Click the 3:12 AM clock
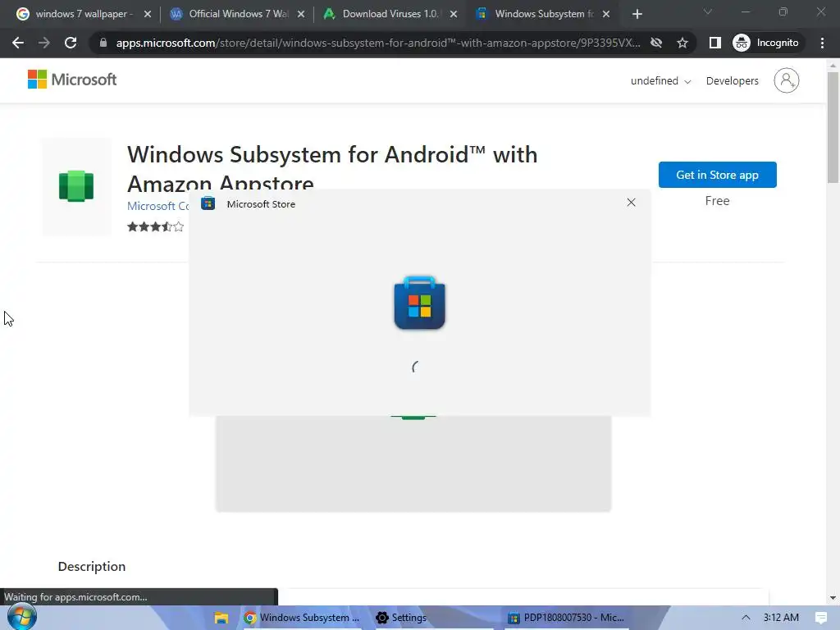The width and height of the screenshot is (840, 630). click(x=781, y=618)
